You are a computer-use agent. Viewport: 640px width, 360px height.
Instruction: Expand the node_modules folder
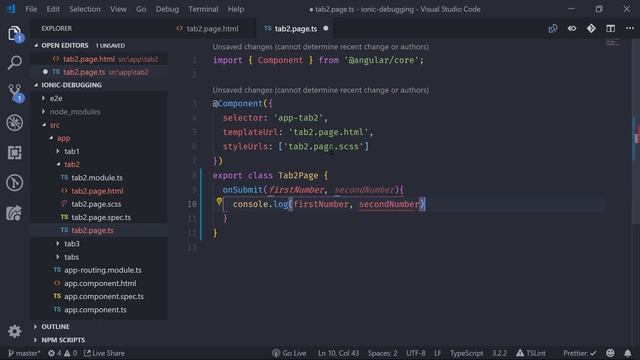point(75,111)
